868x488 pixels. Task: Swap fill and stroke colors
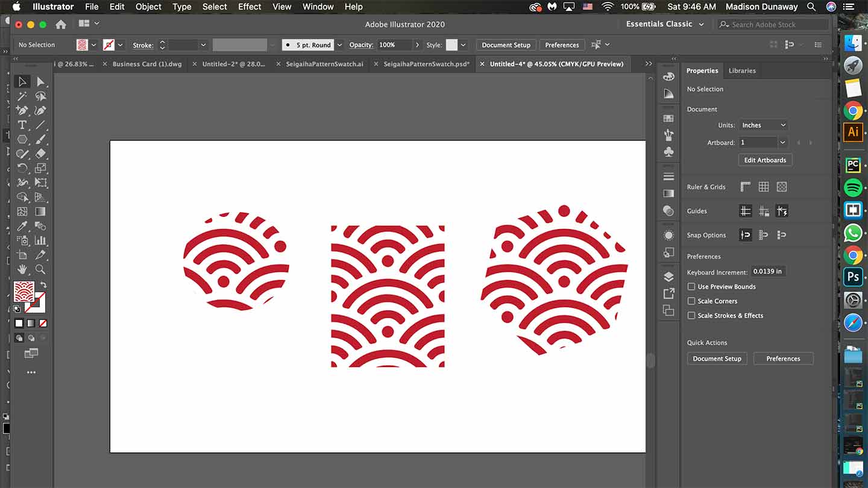[43, 285]
